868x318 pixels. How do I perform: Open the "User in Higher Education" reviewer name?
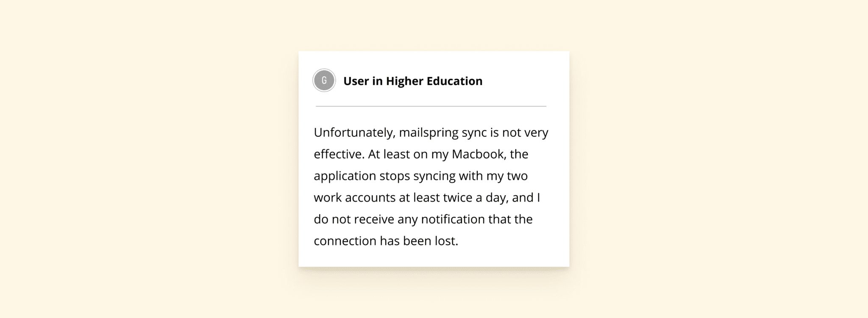coord(413,81)
